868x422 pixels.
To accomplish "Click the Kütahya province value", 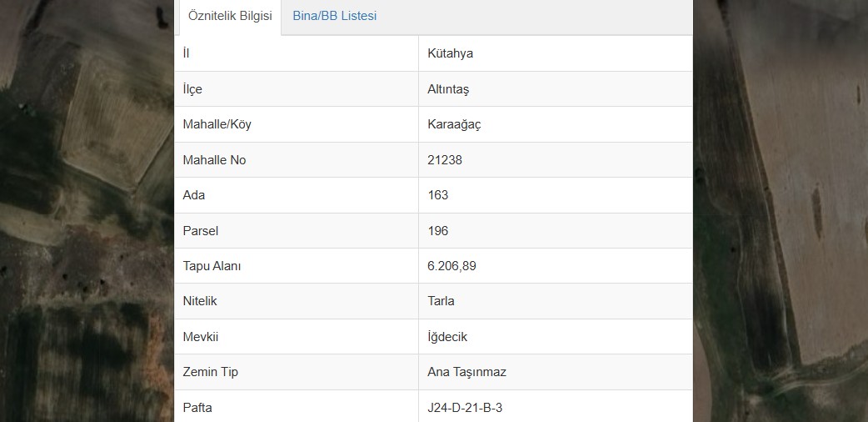I will (450, 53).
